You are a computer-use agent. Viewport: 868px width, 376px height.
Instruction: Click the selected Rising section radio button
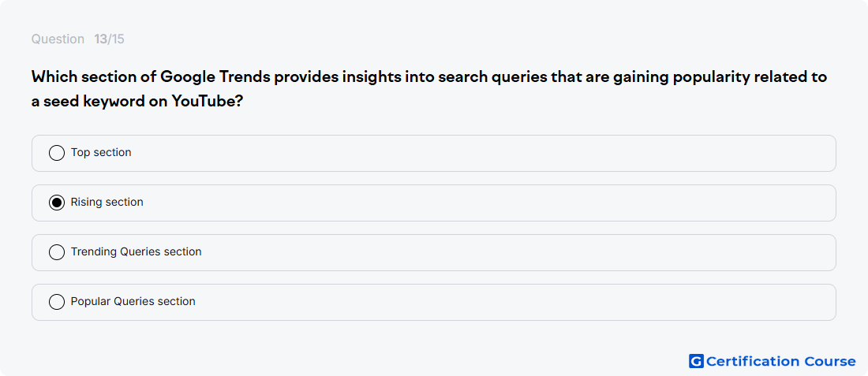57,203
